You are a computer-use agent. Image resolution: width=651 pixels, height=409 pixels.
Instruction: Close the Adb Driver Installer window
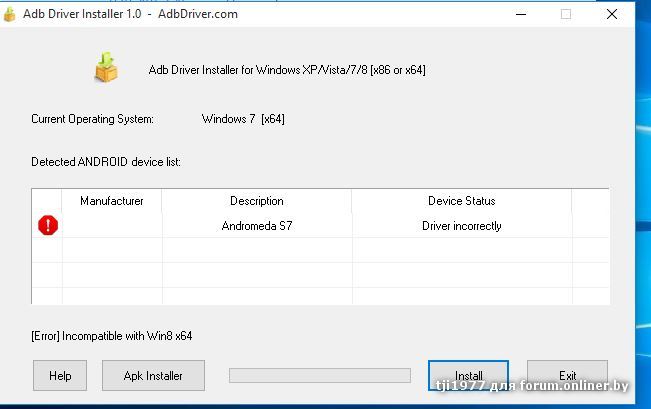[x=612, y=14]
